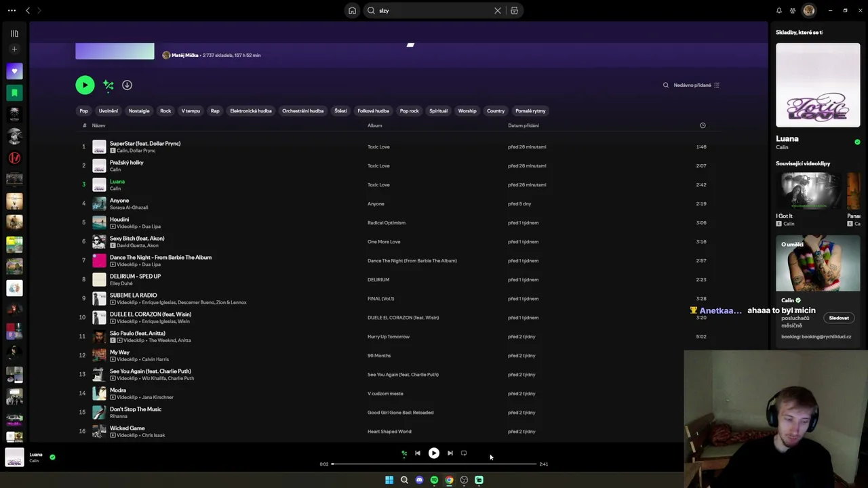Open playlist owner Matěj Mička link

point(185,55)
